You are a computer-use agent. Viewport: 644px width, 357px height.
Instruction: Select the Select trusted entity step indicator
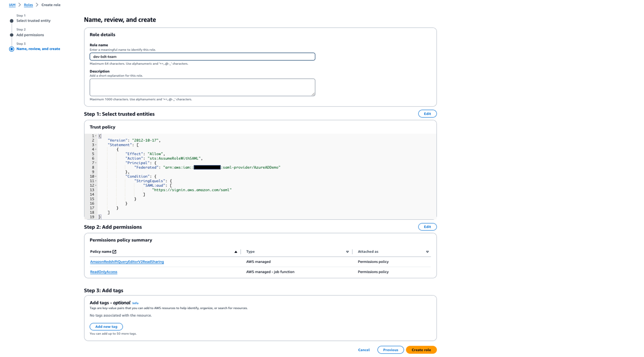(11, 21)
